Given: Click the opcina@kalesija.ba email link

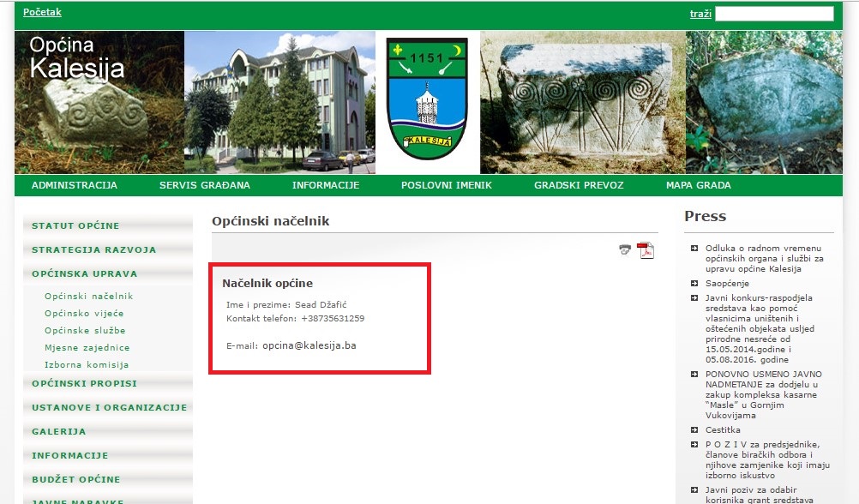Looking at the screenshot, I should tap(309, 345).
